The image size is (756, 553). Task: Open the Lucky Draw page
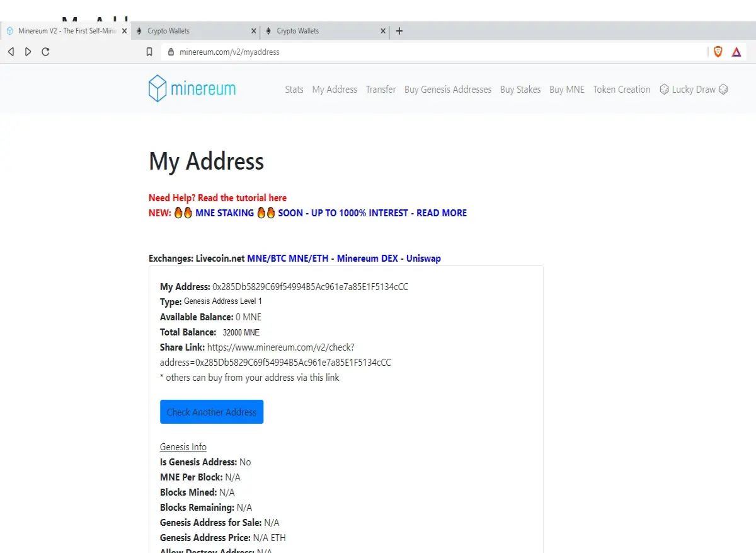(x=694, y=90)
